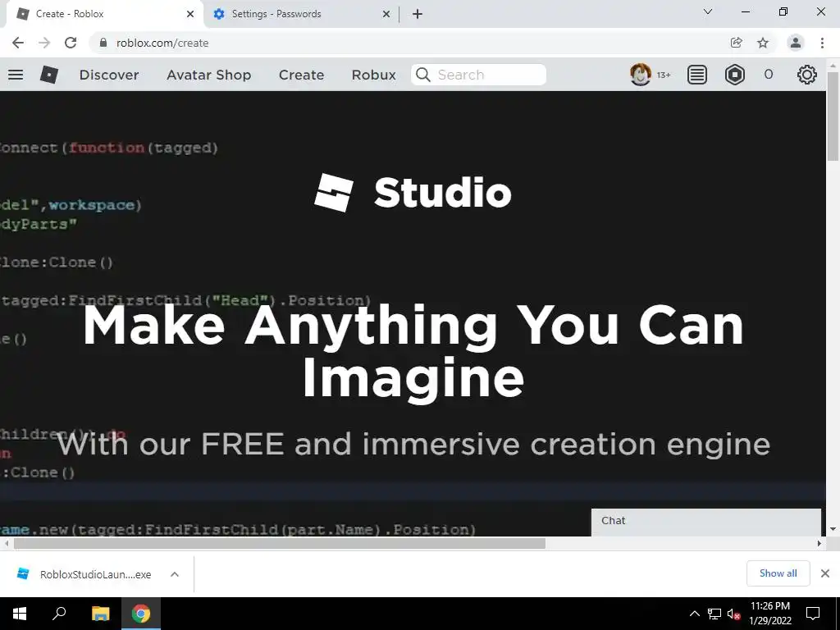Open the Chrome three-dot menu
Screen dimensions: 840x630
tap(822, 43)
